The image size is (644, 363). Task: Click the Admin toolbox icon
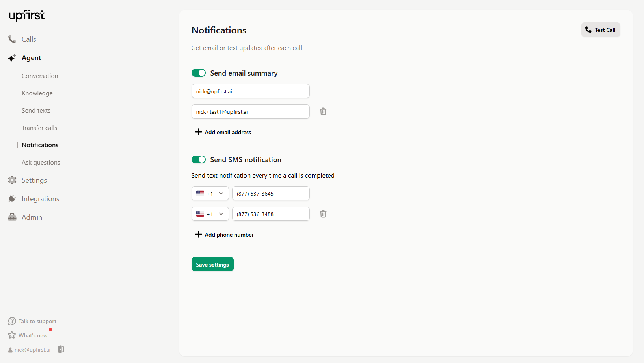click(12, 217)
